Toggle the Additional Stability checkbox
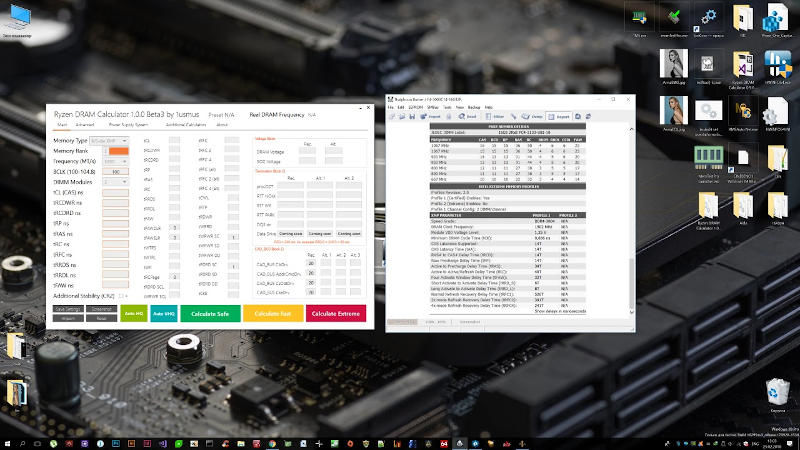This screenshot has width=800, height=450. [121, 296]
